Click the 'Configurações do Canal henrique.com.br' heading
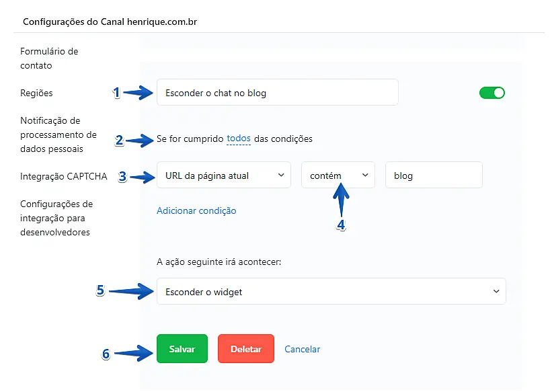This screenshot has height=392, width=550. [x=110, y=22]
